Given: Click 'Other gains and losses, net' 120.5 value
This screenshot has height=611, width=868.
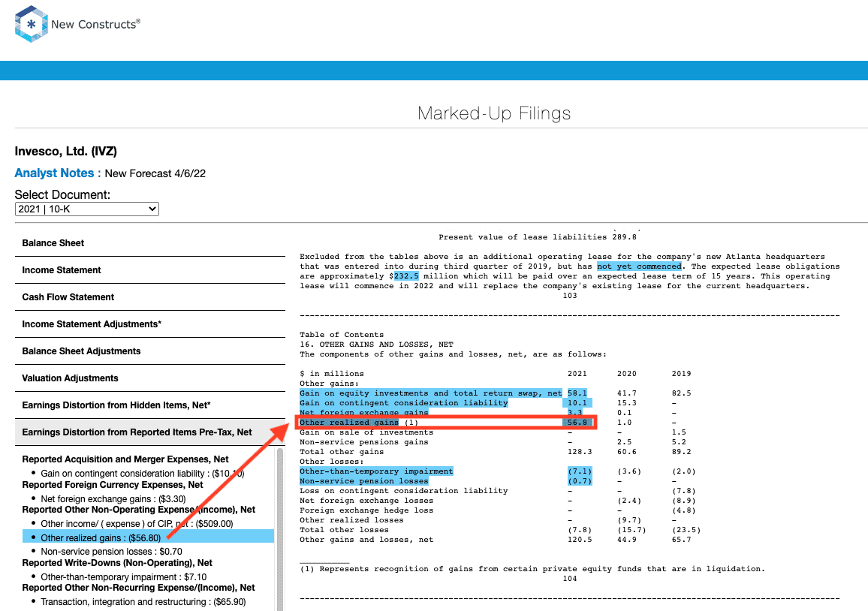Looking at the screenshot, I should pyautogui.click(x=580, y=540).
